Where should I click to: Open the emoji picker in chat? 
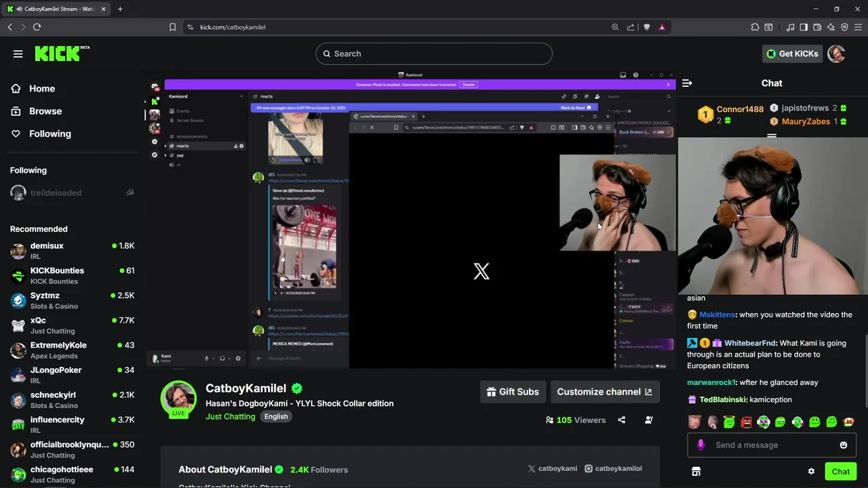[844, 445]
